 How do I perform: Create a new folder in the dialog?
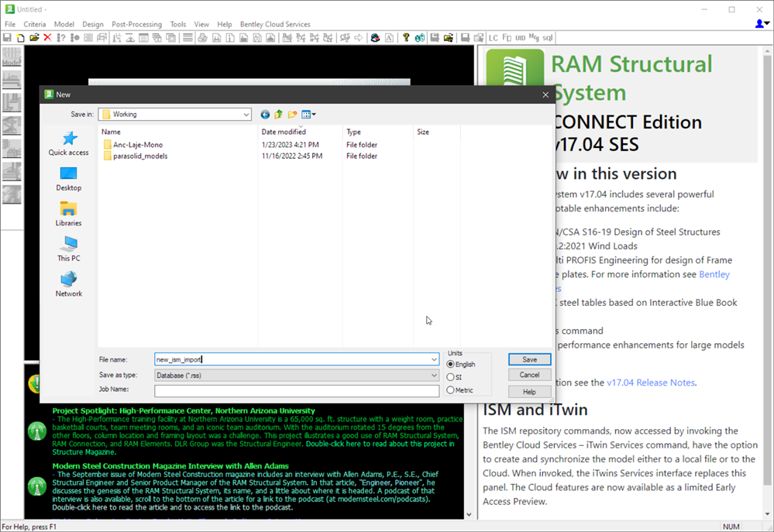click(292, 115)
